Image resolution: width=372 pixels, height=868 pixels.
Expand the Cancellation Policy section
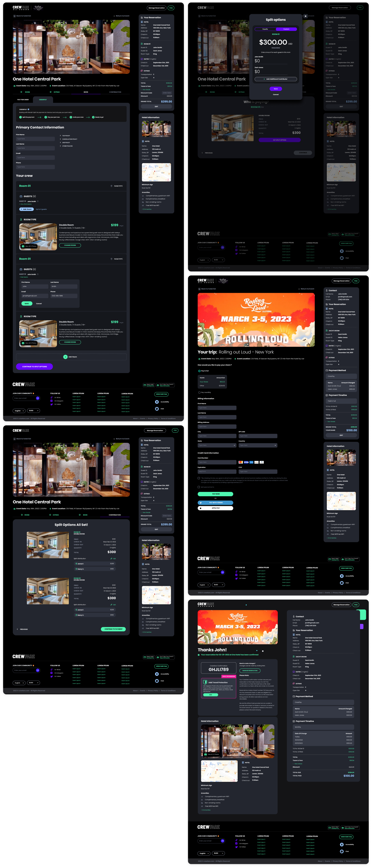pyautogui.click(x=68, y=139)
